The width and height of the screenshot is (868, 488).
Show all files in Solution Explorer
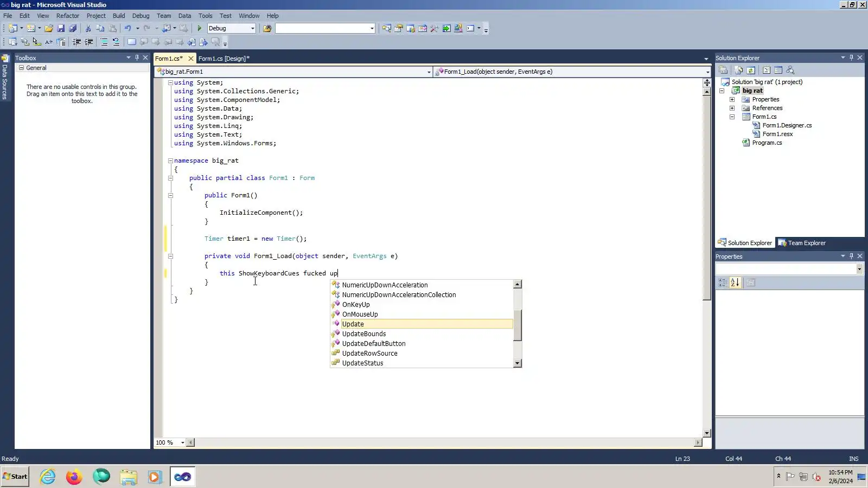(x=738, y=70)
